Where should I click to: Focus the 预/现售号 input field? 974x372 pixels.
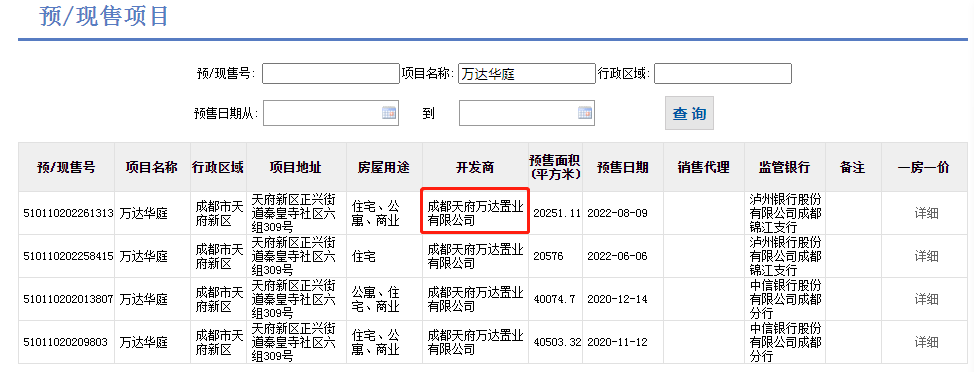coord(330,74)
